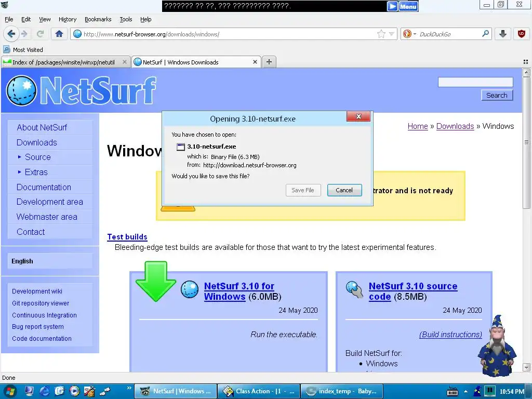Screen dimensions: 532x399
Task: Open the Test builds link
Action: pyautogui.click(x=127, y=237)
